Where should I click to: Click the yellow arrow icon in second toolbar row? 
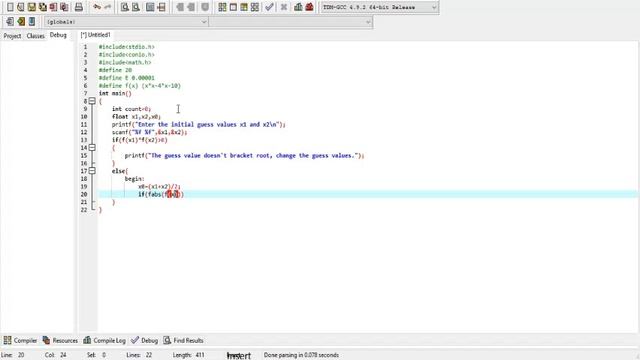click(x=21, y=21)
